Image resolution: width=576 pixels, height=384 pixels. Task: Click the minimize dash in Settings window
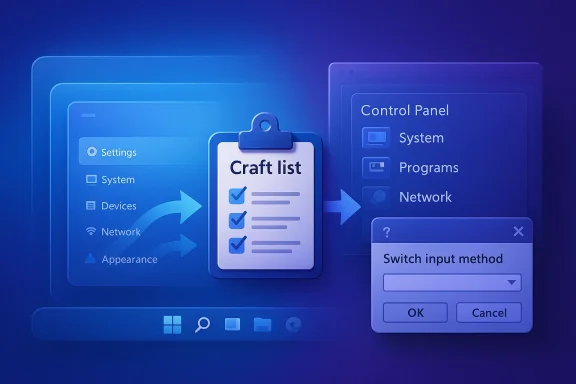pos(88,115)
